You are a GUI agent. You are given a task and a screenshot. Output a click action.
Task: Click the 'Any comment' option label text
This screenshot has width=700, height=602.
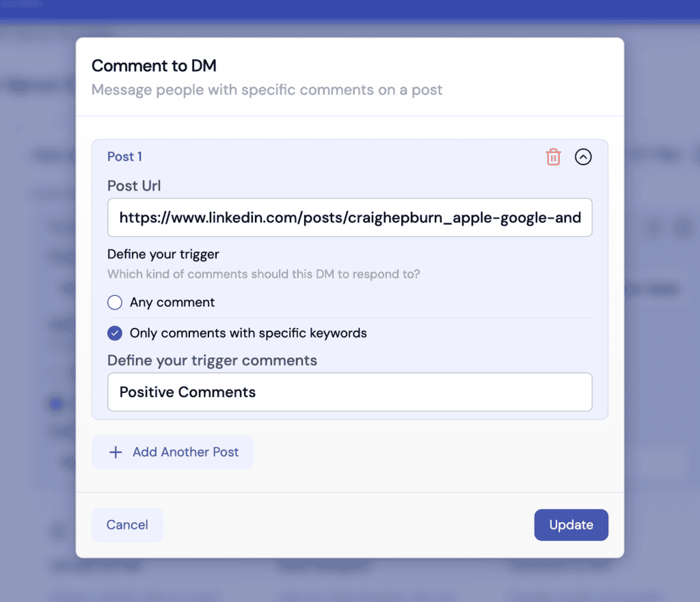coord(172,302)
